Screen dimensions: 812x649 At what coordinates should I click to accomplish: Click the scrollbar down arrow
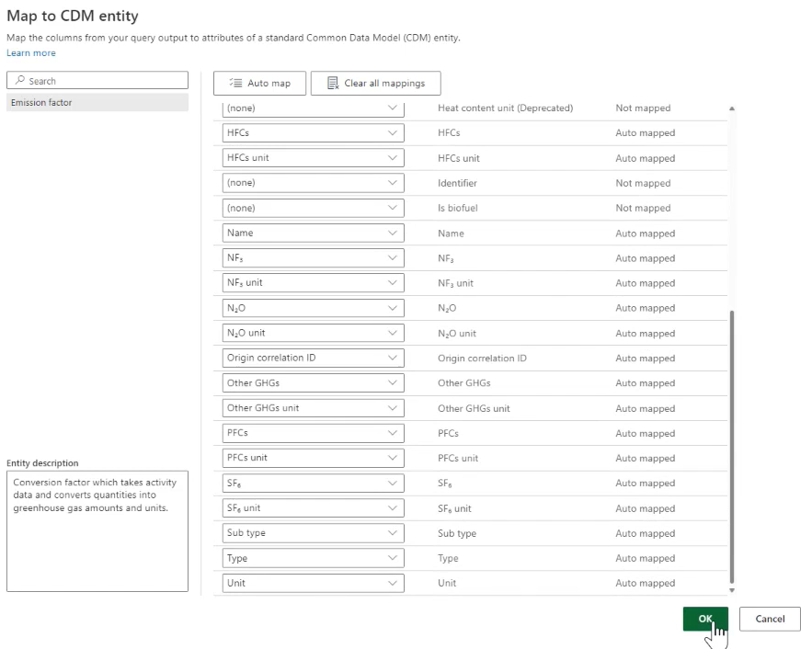(x=732, y=590)
